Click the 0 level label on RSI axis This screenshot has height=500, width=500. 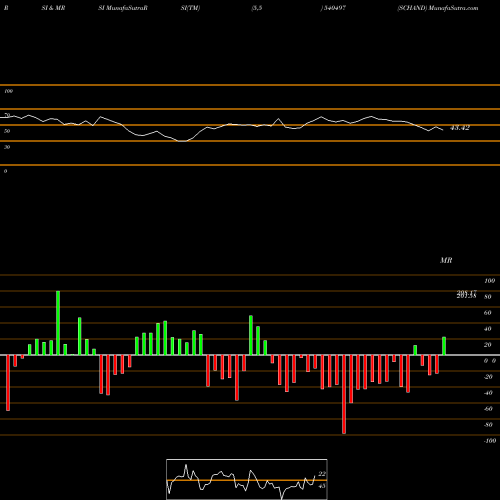[5, 171]
